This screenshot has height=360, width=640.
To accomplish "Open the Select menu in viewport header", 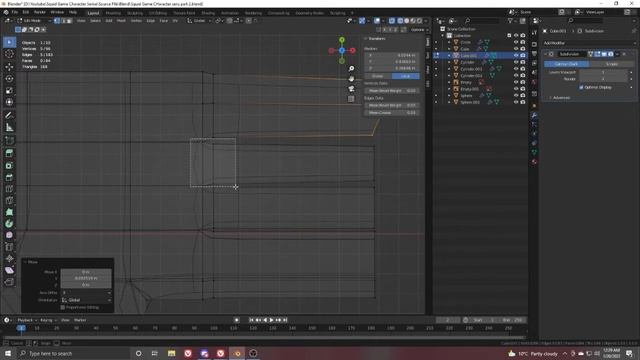I will 95,20.
